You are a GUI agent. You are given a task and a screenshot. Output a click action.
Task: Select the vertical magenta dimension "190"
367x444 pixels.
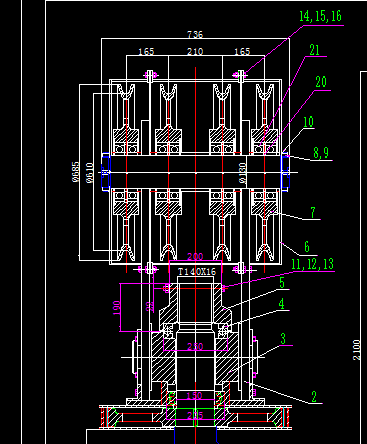coord(116,307)
